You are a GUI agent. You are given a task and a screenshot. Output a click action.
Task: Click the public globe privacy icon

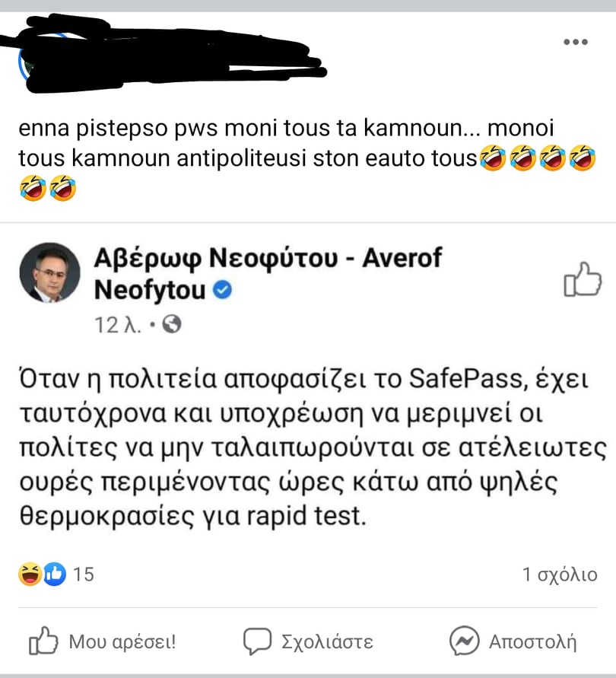coord(172,324)
